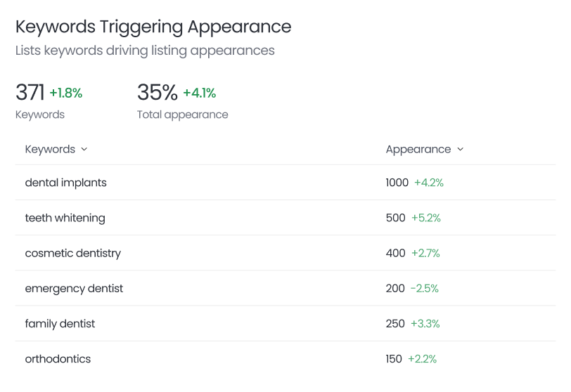
Task: Click the -2.5% emergency dentist change
Action: coord(424,288)
